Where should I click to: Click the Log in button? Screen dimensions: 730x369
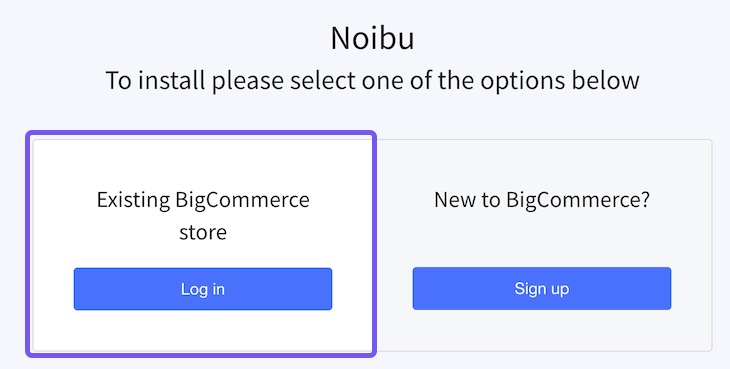[x=203, y=288]
